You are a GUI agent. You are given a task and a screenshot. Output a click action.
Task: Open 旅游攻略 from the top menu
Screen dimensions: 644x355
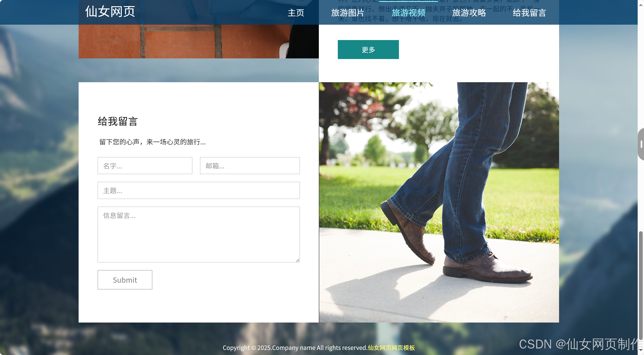(469, 12)
